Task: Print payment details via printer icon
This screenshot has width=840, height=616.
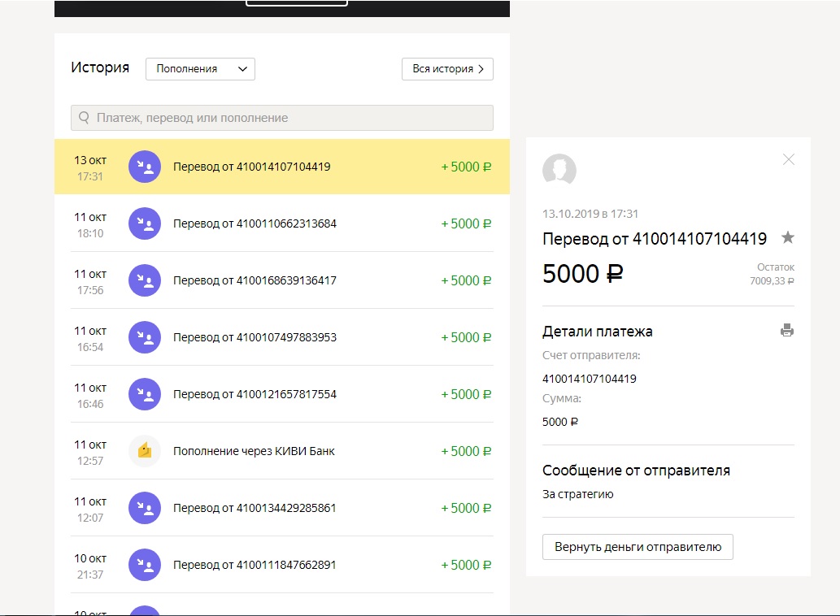Action: coord(787,330)
